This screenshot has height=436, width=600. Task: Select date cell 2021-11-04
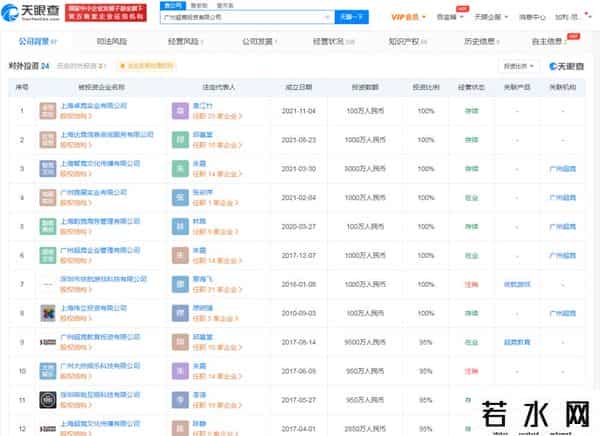pos(299,111)
